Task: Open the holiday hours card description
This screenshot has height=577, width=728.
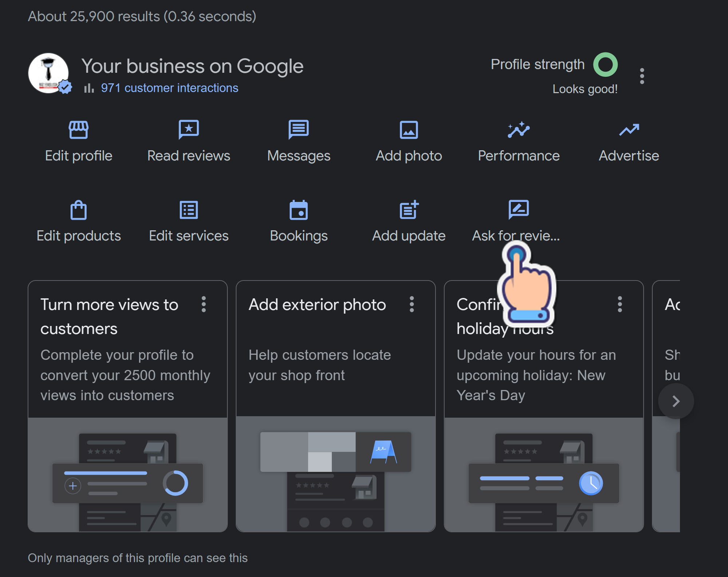Action: click(536, 375)
